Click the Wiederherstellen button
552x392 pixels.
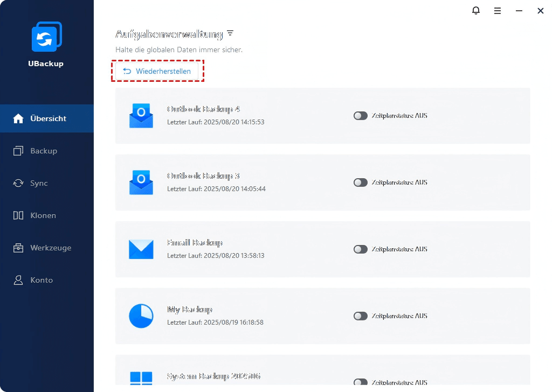tap(157, 71)
